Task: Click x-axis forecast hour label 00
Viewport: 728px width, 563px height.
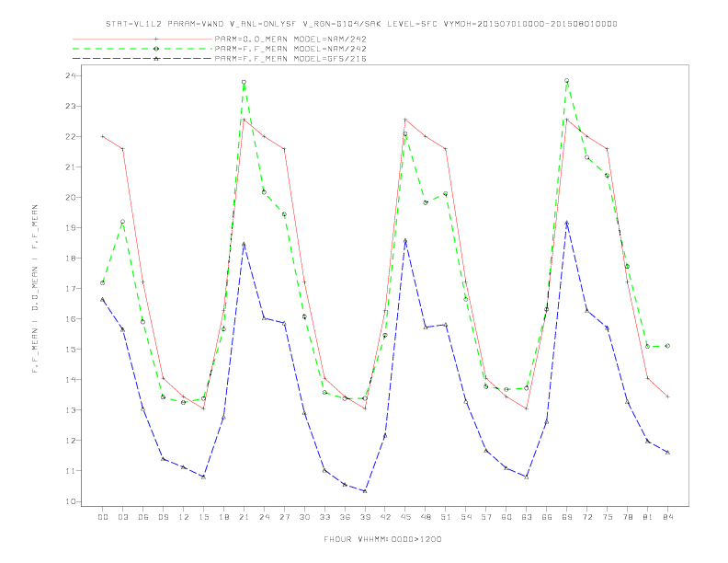Action: (x=103, y=517)
